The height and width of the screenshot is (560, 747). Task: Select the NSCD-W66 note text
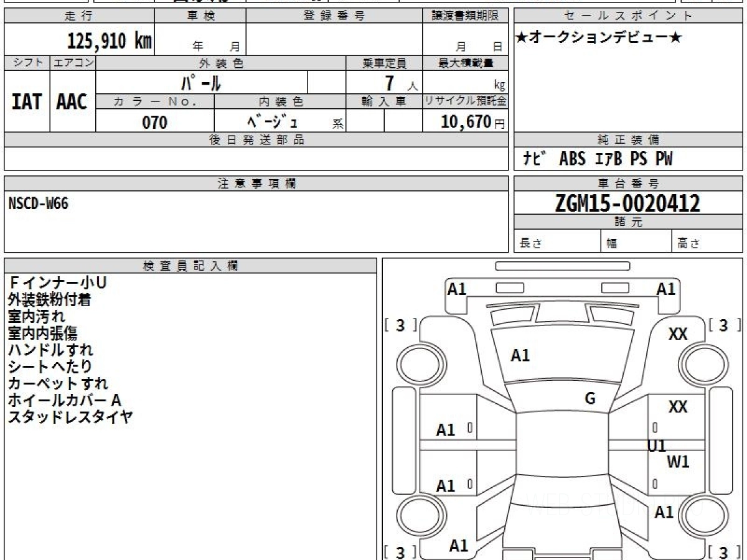(39, 203)
